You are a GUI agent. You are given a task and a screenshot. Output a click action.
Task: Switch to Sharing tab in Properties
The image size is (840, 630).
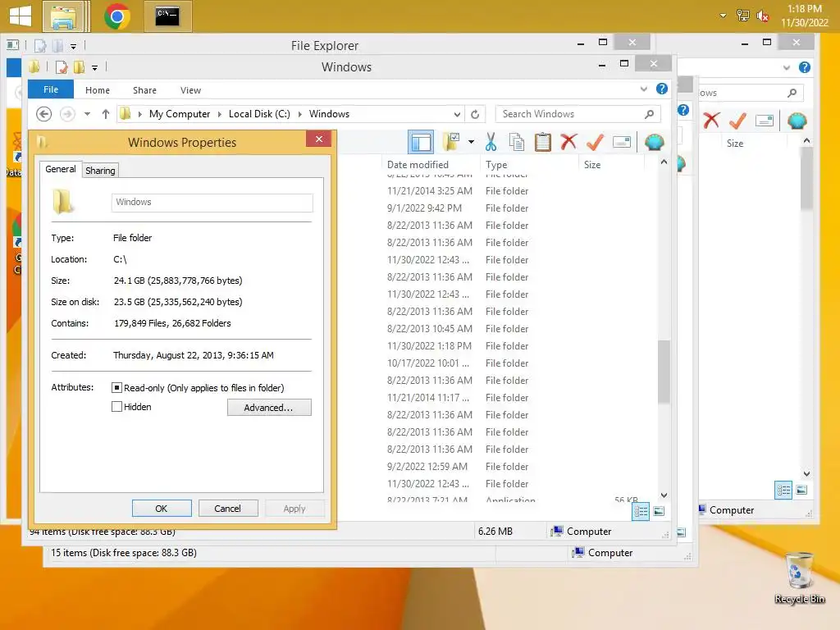100,171
